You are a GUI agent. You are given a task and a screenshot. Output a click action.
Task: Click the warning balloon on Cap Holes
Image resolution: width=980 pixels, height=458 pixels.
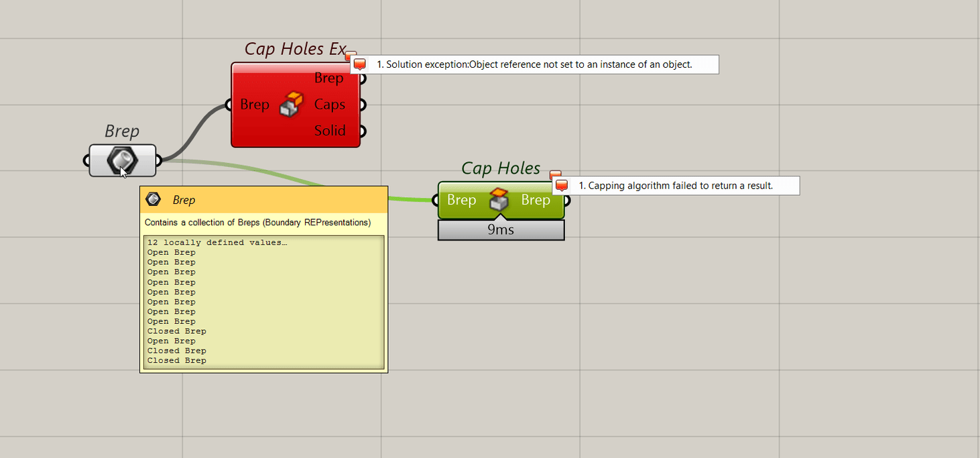tap(555, 174)
